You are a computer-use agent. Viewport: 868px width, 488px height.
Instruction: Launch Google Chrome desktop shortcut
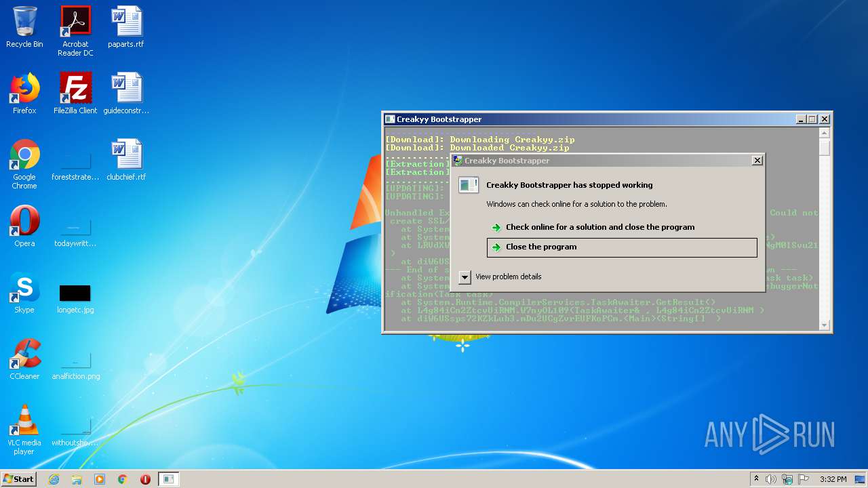pyautogui.click(x=24, y=165)
